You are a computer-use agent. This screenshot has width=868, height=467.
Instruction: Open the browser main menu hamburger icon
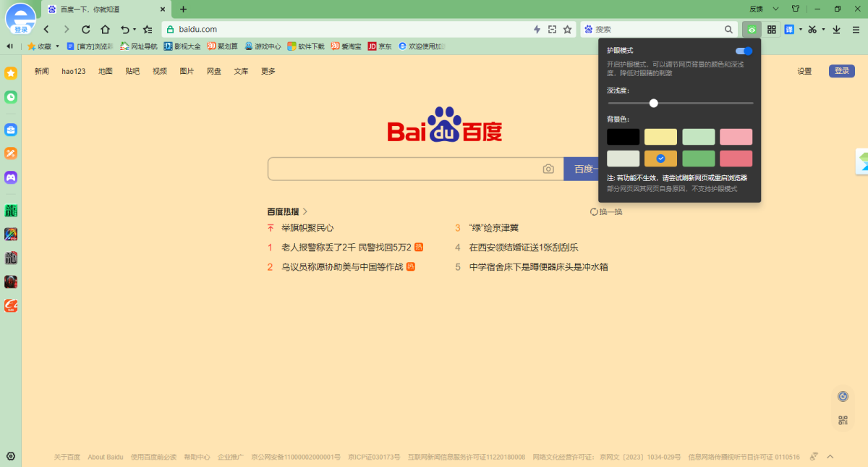856,29
